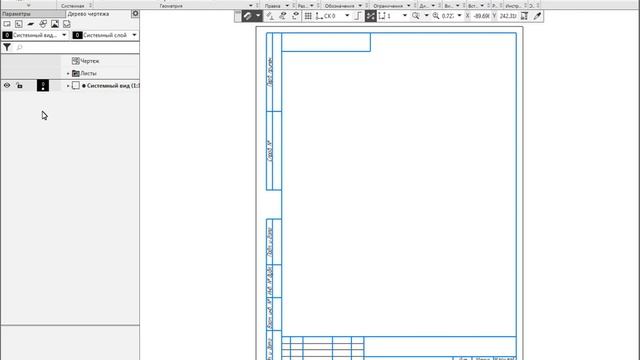Open the Ограничения toolbar group

(388, 6)
